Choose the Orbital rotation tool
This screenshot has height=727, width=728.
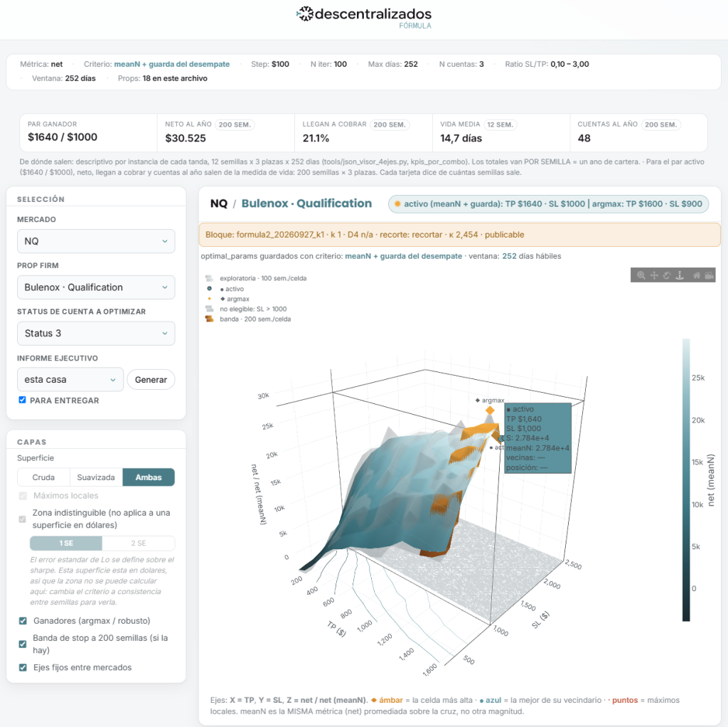tap(667, 275)
